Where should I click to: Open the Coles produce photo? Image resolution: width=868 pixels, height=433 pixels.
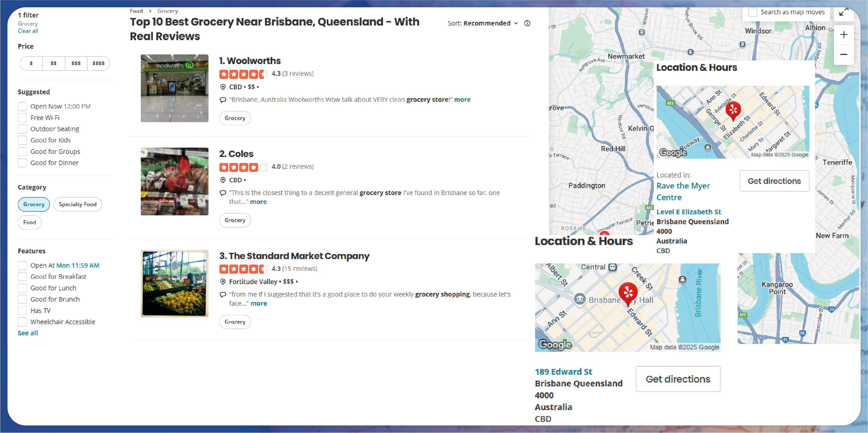pos(175,181)
